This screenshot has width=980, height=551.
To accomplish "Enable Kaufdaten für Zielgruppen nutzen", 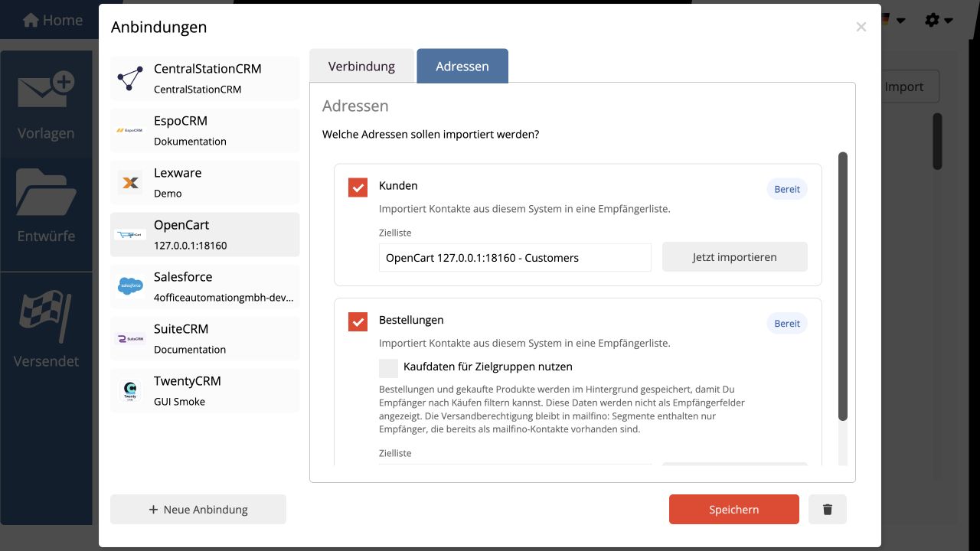I will pyautogui.click(x=389, y=368).
